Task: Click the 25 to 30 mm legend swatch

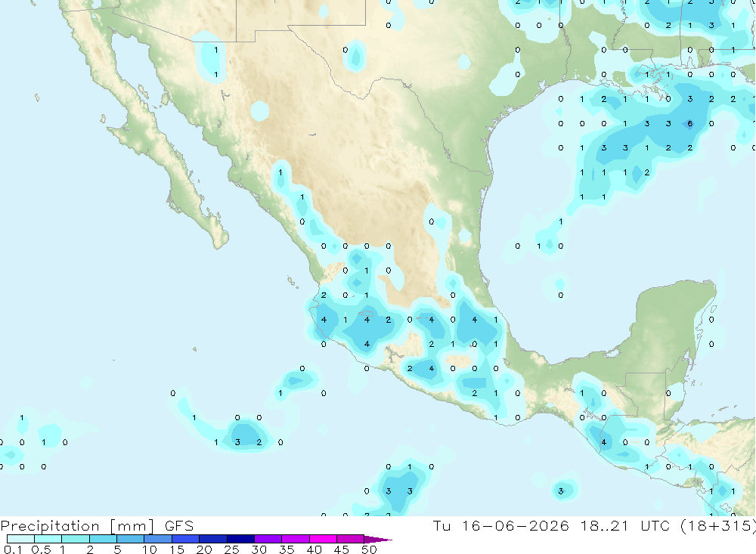Action: 240,539
